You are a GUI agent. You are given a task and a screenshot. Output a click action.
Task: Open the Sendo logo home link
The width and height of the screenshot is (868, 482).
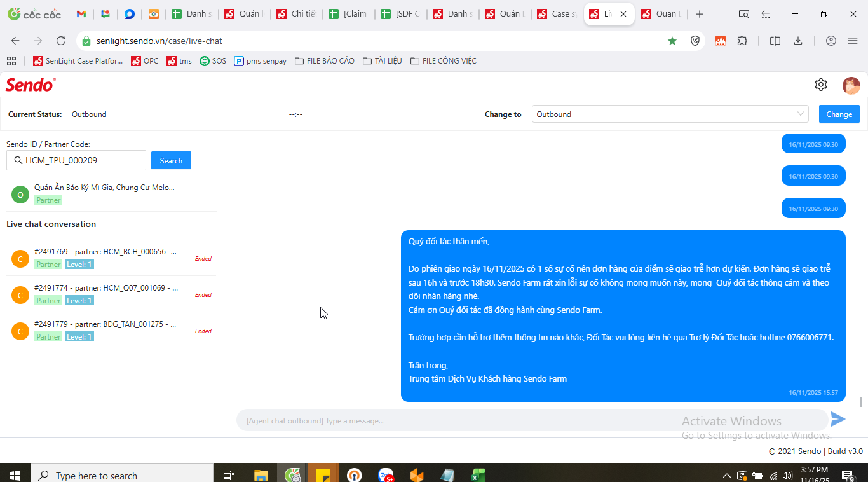coord(31,85)
